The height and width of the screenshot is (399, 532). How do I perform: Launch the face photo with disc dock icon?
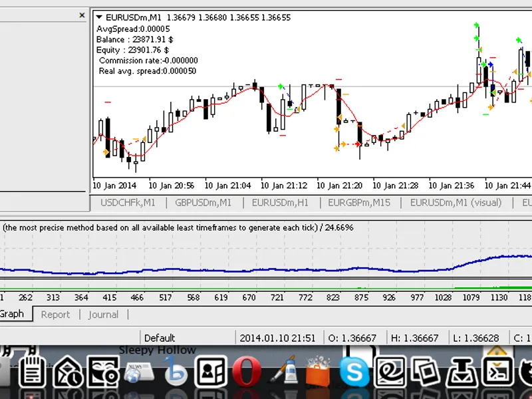(x=103, y=372)
